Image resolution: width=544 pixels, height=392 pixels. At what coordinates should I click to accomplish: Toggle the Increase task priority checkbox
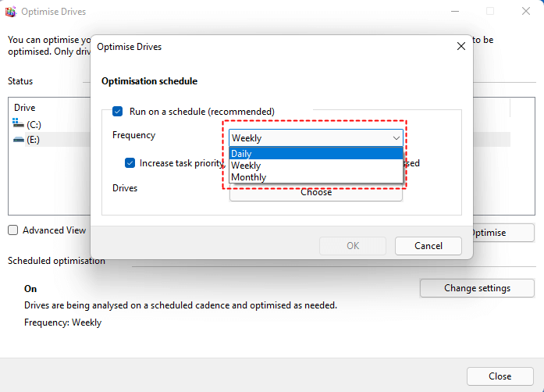(x=130, y=163)
